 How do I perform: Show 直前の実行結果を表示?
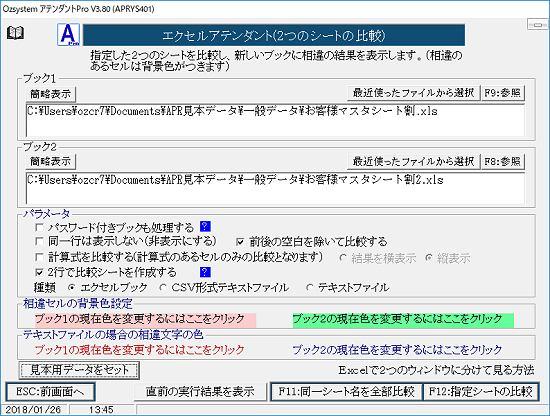pyautogui.click(x=200, y=391)
